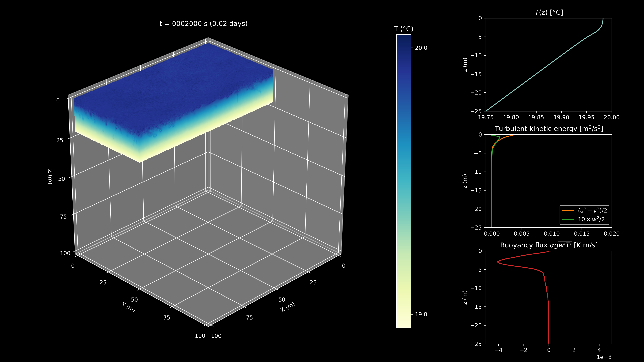Click the temperature colorbar gradient
This screenshot has width=644, height=362.
[x=403, y=181]
